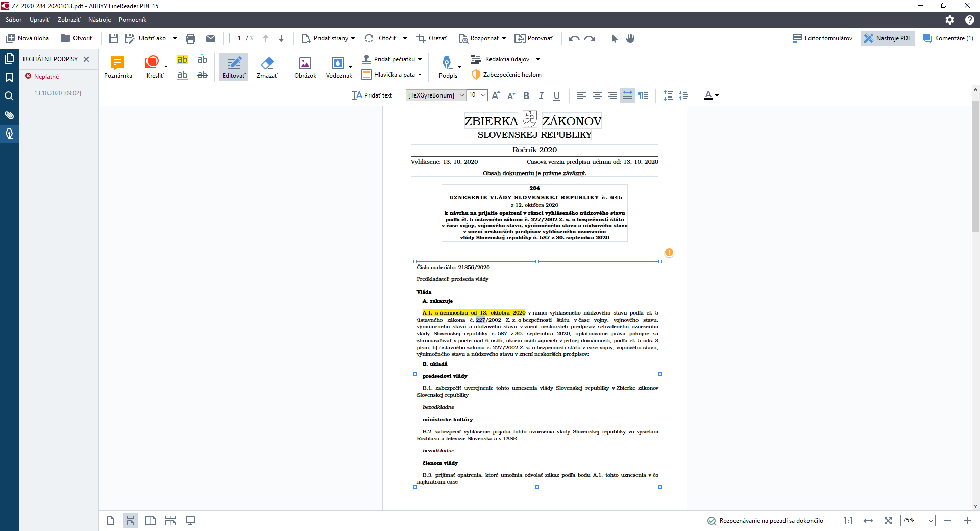
Task: Open Editor formulárov
Action: point(822,38)
